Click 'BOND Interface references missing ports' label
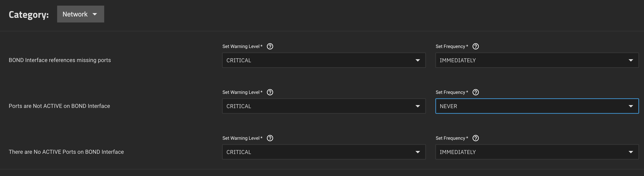The image size is (644, 176). tap(60, 60)
